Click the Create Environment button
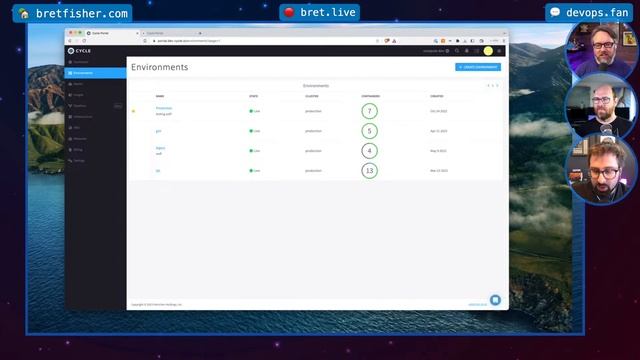Viewport: 640px width, 360px height. (478, 67)
